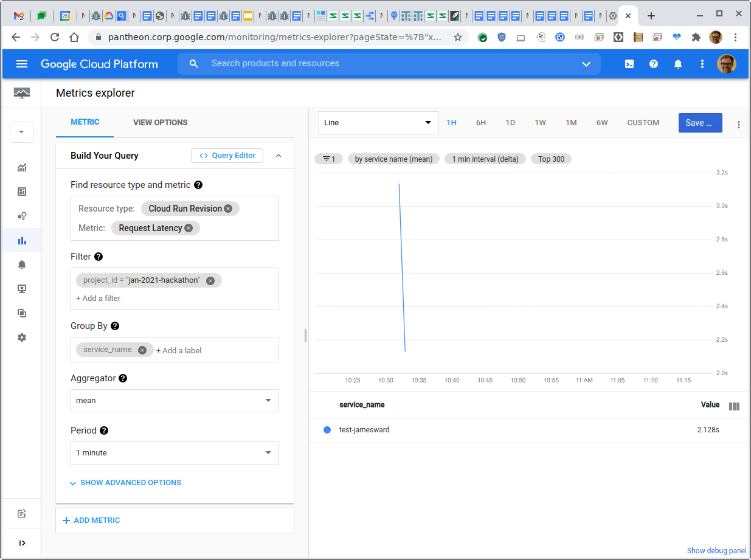Remove the Cloud Run Revision chip

pos(228,209)
